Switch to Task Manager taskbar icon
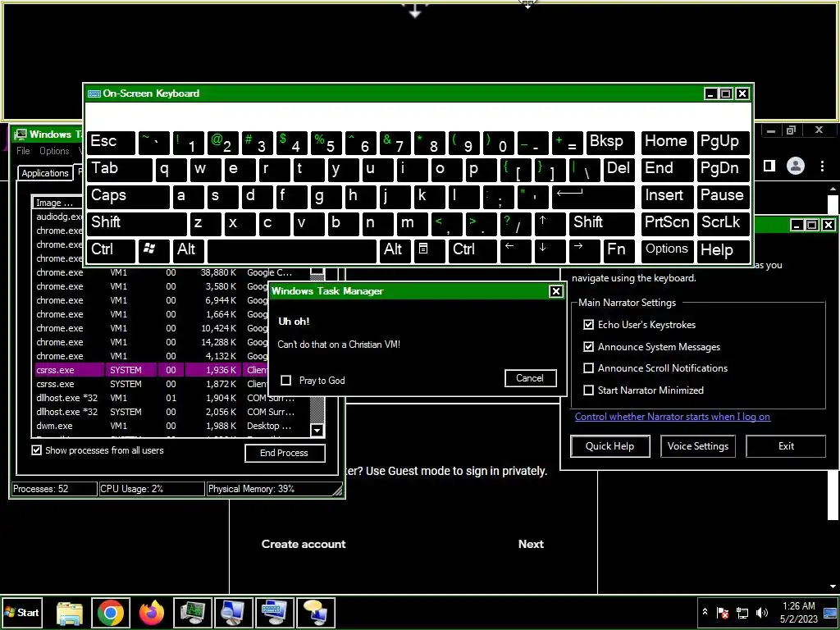 coord(192,613)
